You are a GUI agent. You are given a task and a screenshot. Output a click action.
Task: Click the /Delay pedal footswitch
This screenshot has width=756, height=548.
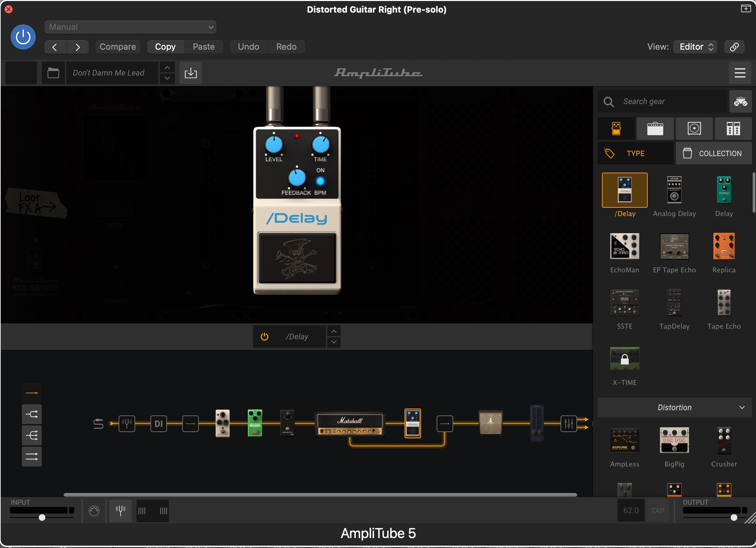pyautogui.click(x=297, y=258)
